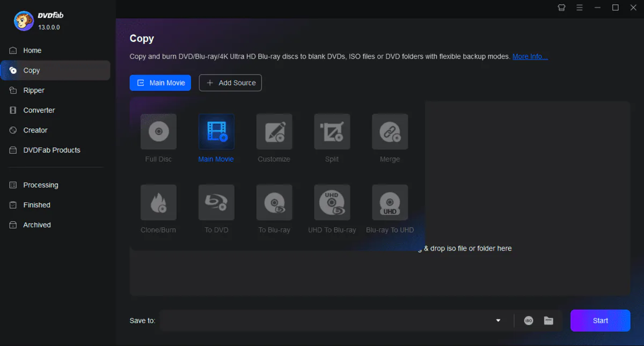Open the DVDFab store icon
The image size is (644, 346).
561,8
